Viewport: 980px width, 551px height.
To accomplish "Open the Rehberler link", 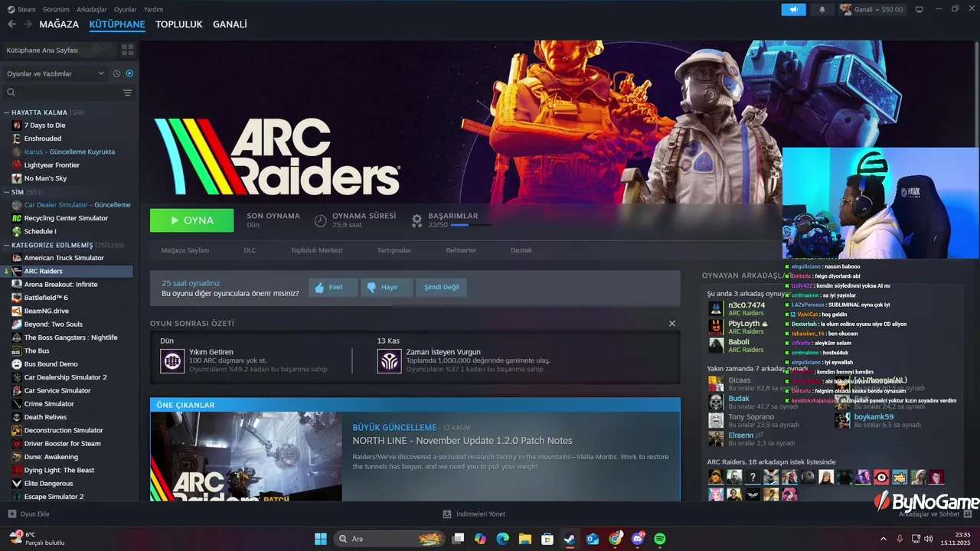I will tap(461, 250).
